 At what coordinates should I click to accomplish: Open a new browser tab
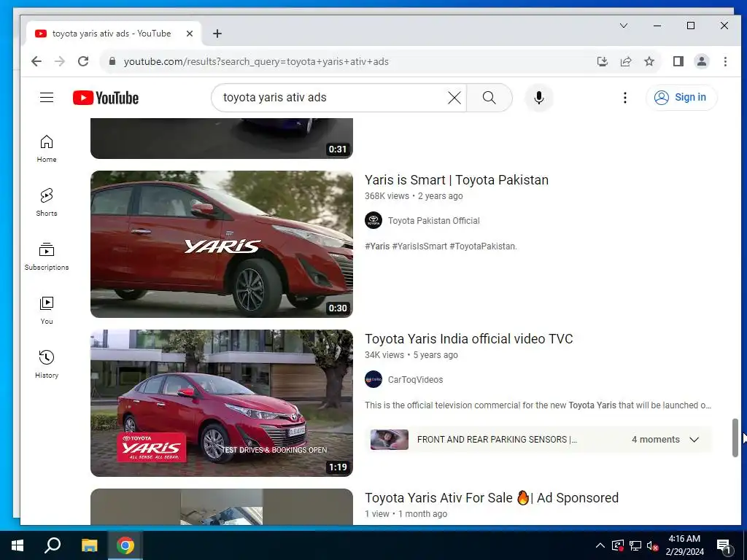click(217, 34)
